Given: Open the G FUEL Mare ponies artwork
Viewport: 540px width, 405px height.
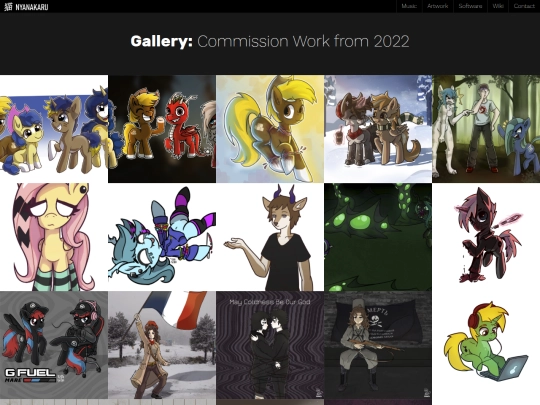Looking at the screenshot, I should [54, 345].
